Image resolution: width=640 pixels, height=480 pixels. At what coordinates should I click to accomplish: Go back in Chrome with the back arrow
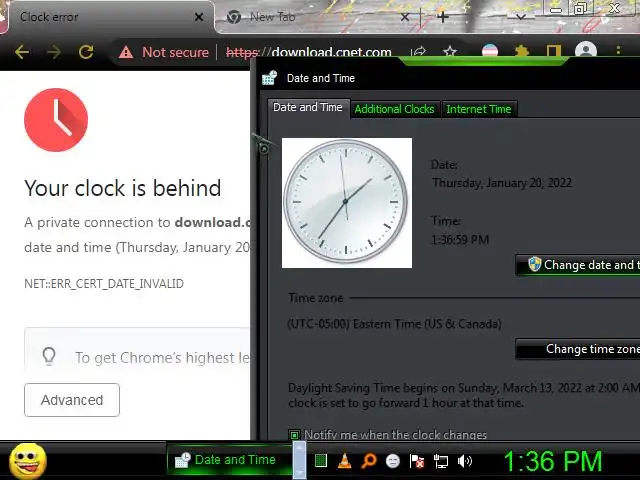[x=22, y=52]
